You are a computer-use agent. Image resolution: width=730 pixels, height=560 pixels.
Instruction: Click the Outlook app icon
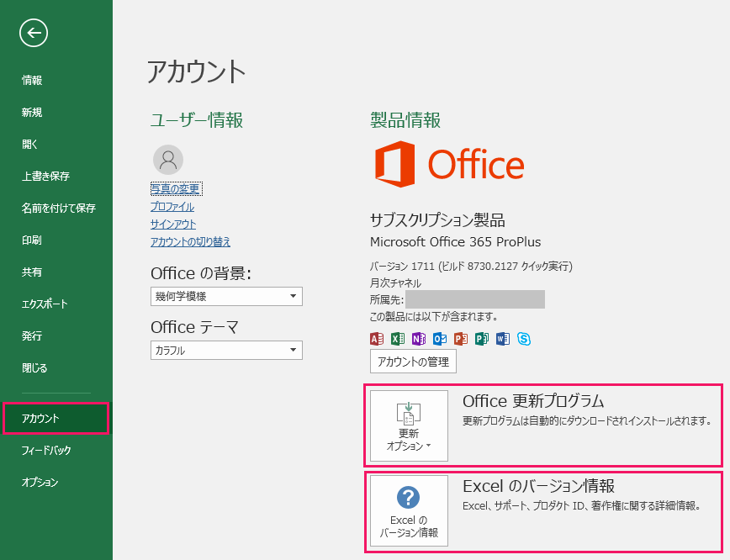440,339
